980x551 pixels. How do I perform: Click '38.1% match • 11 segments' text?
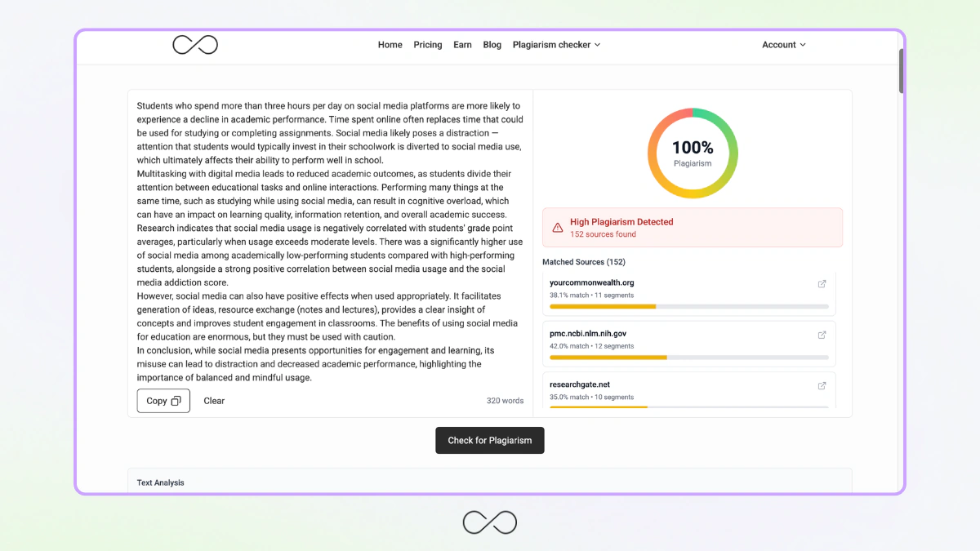pyautogui.click(x=591, y=295)
